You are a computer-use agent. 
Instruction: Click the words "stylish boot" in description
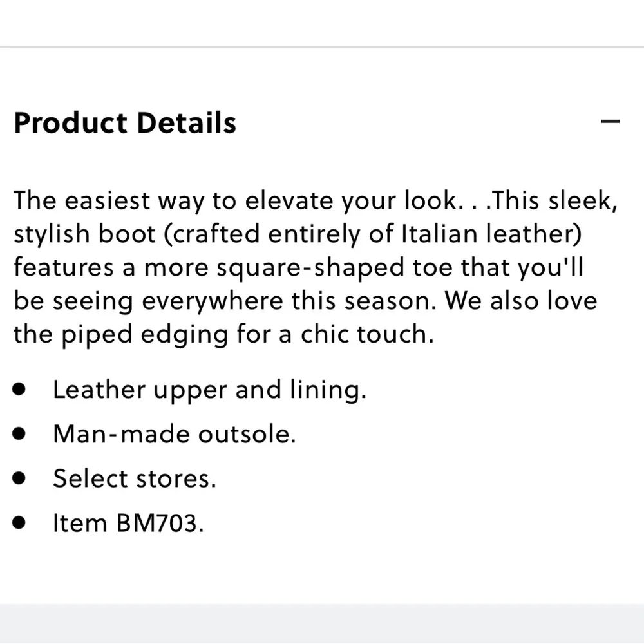pyautogui.click(x=84, y=234)
